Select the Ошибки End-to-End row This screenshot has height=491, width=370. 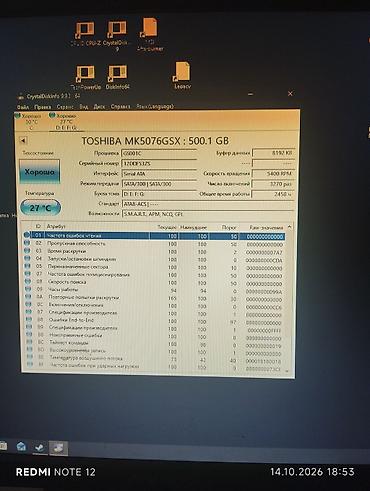(x=154, y=321)
